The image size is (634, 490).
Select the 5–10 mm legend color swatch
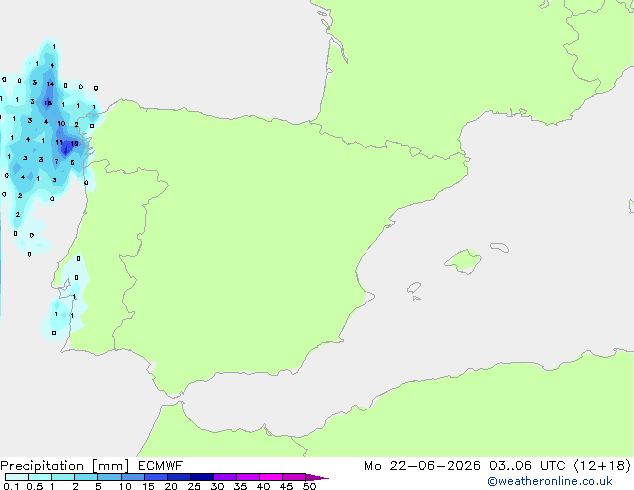click(109, 477)
